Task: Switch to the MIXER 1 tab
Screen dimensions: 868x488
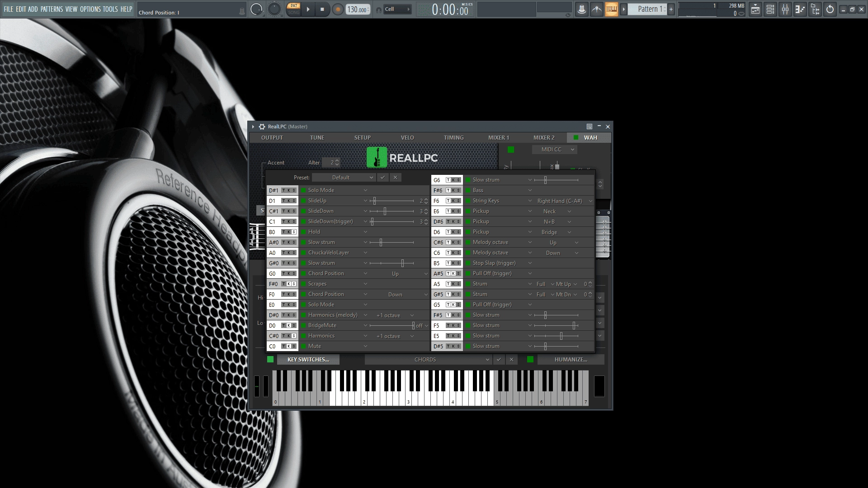Action: click(498, 137)
